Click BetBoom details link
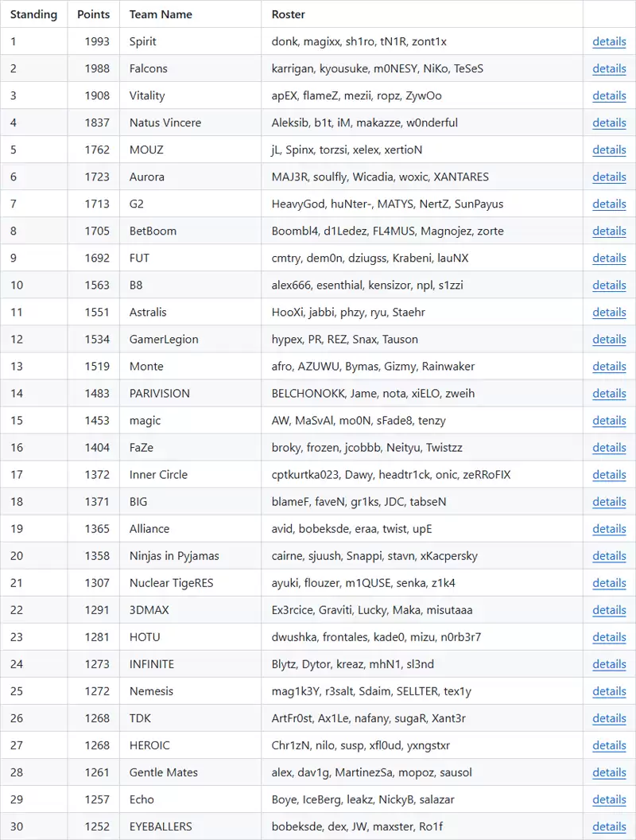 [609, 231]
